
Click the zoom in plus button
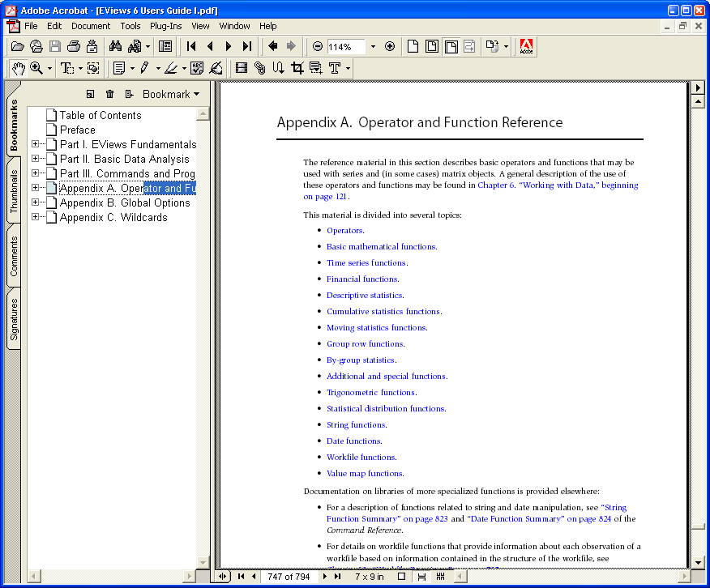(x=390, y=47)
